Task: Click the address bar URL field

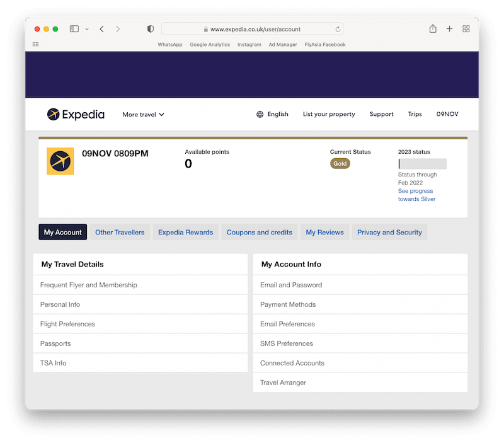Action: click(x=252, y=29)
